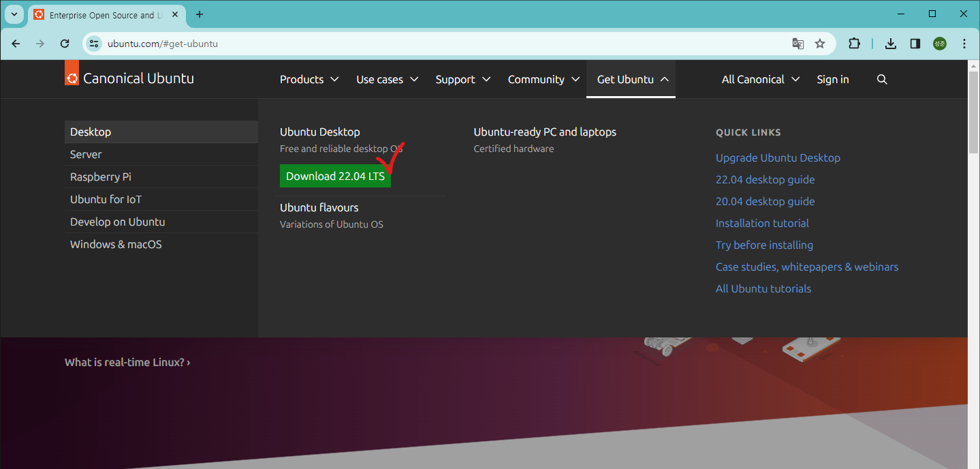Image resolution: width=980 pixels, height=469 pixels.
Task: Click the page vertical scrollbar
Action: pos(973,112)
